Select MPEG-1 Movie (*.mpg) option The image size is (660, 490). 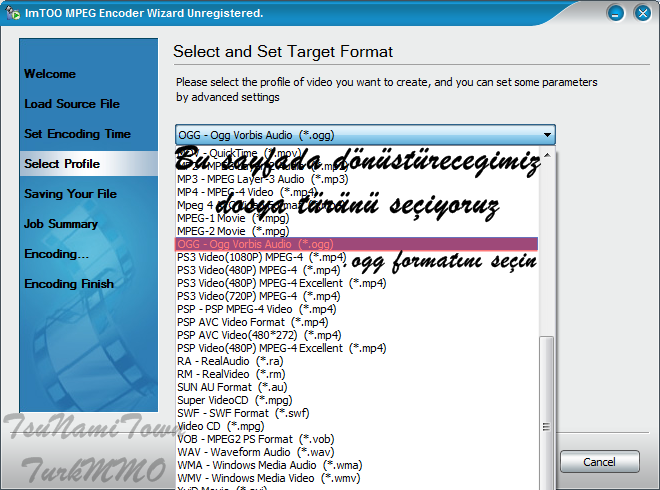(357, 218)
